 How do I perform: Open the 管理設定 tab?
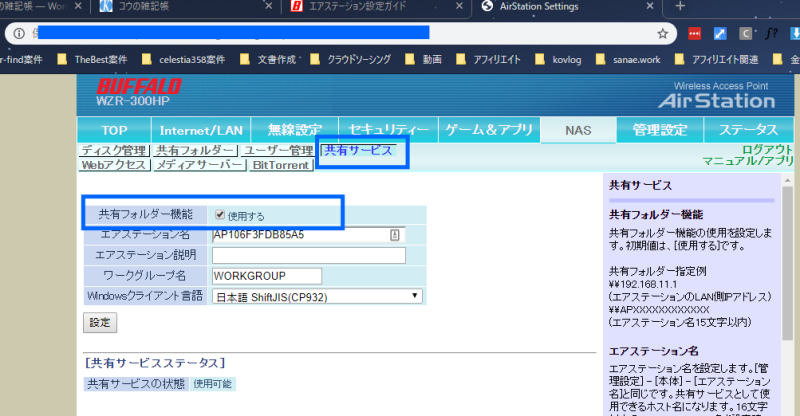click(659, 130)
